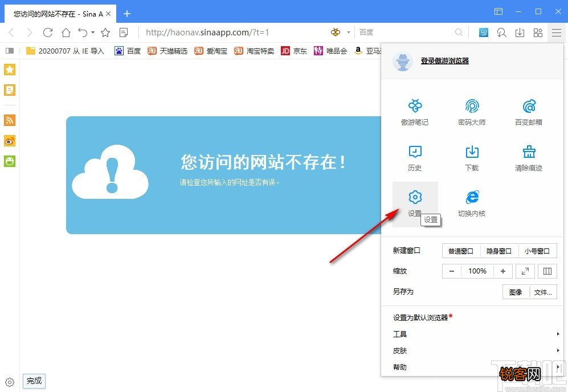Click the Maxthon icon in the address bar
568x392 pixels.
pyautogui.click(x=336, y=32)
